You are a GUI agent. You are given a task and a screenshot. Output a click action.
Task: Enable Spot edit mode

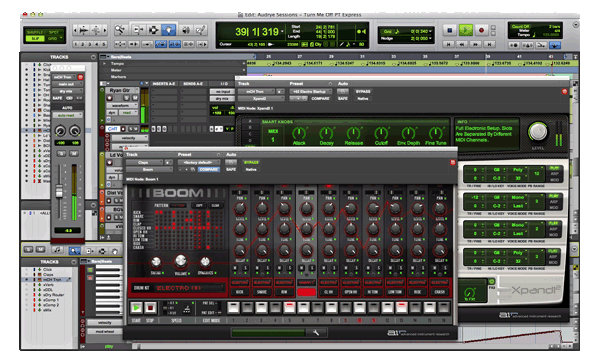click(x=53, y=32)
